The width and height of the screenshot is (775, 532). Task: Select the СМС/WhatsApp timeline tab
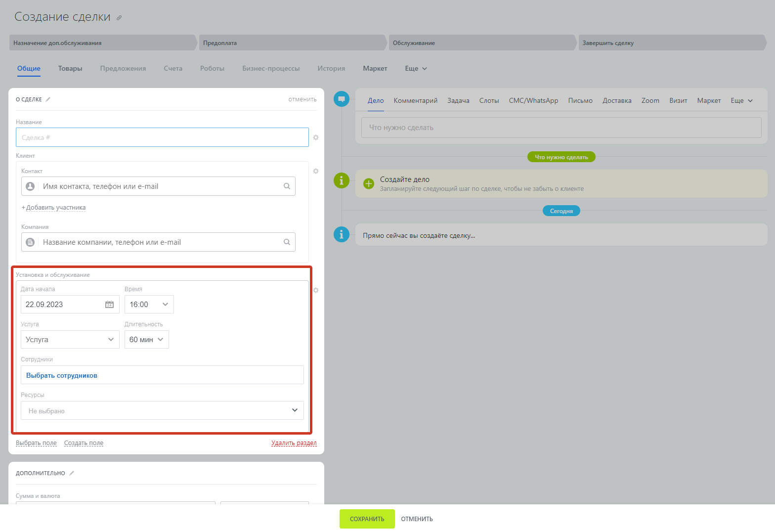tap(533, 100)
